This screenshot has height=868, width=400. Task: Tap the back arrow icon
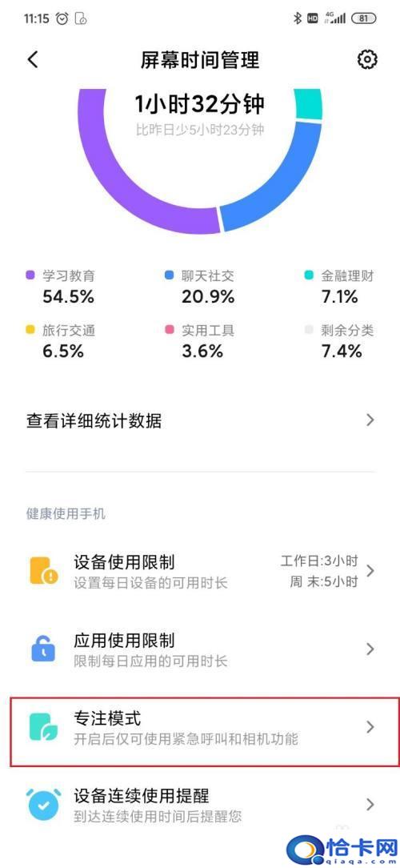point(33,59)
